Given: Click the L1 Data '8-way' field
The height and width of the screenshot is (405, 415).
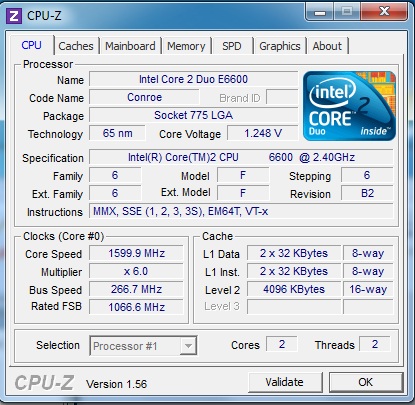Looking at the screenshot, I should pyautogui.click(x=368, y=253).
